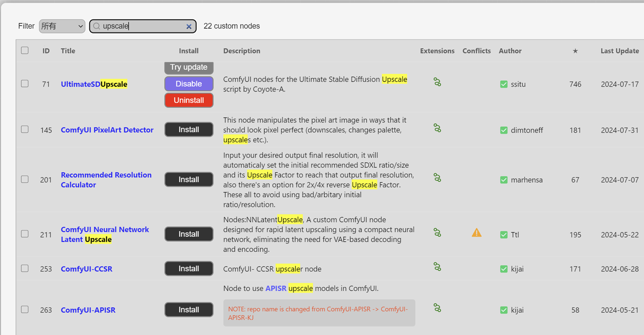Click star count 746
This screenshot has width=644, height=335.
tap(575, 84)
